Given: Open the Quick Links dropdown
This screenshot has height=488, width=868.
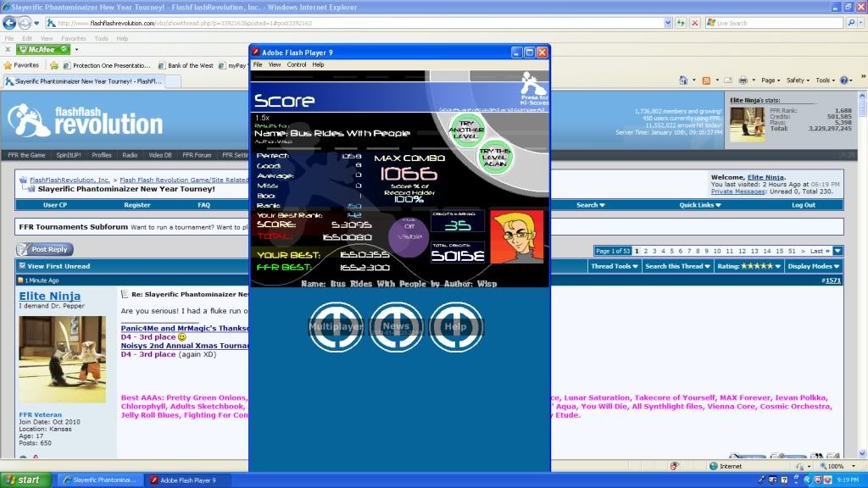Looking at the screenshot, I should pos(701,205).
